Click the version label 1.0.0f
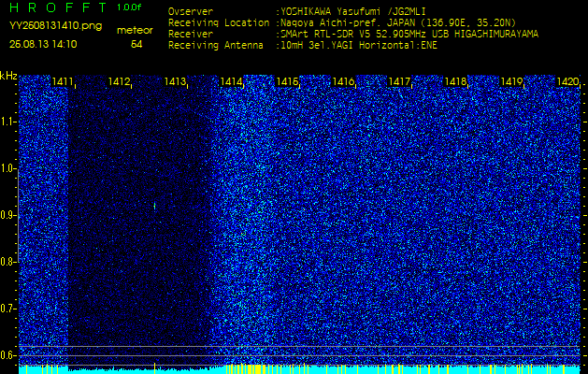Screen dimensions: 588x374 pyautogui.click(x=129, y=7)
